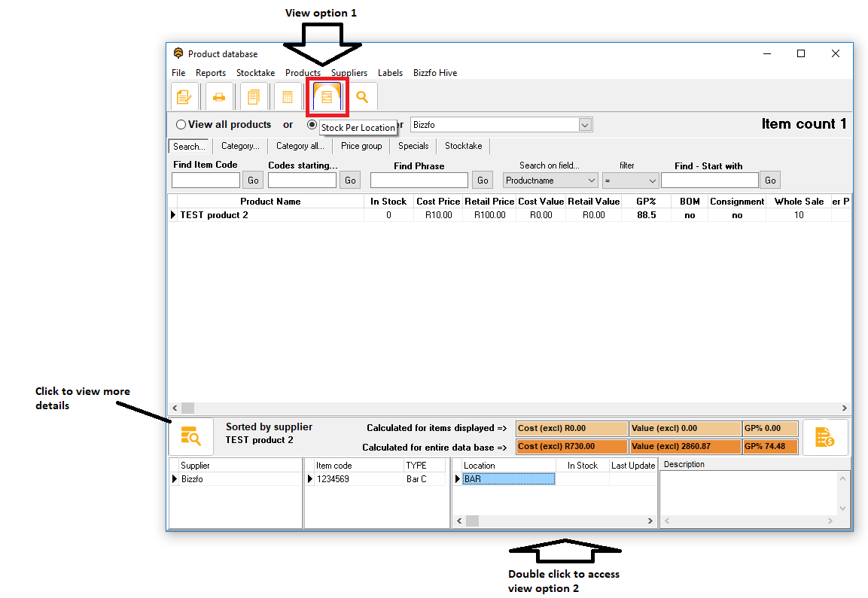Image resolution: width=868 pixels, height=598 pixels.
Task: Switch to the Price group tab
Action: pyautogui.click(x=361, y=146)
